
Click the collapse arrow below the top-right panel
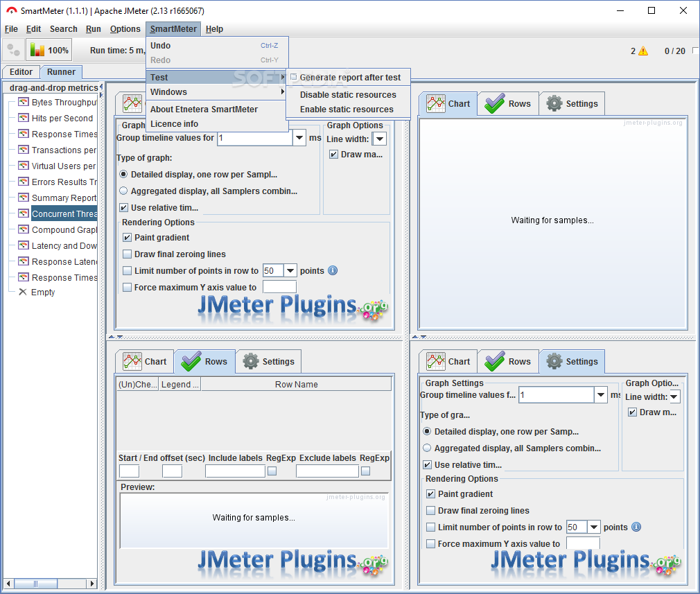[x=416, y=337]
